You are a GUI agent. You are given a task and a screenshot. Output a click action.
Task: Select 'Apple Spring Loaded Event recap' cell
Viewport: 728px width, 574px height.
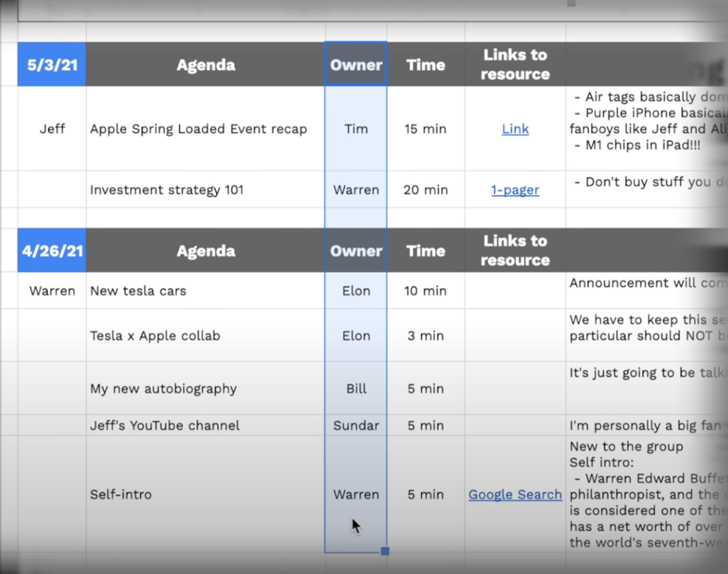click(206, 129)
